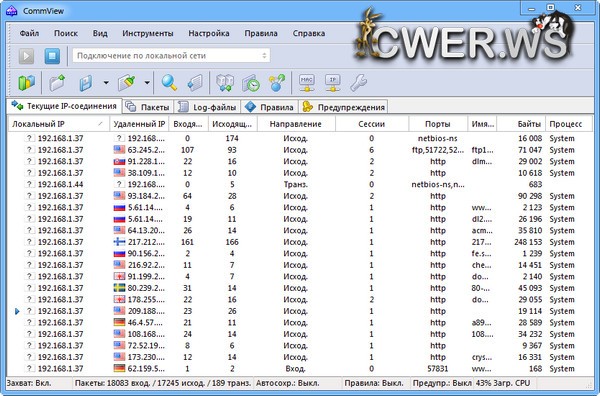The image size is (600, 396).
Task: Click the green books statistics icon
Action: point(26,82)
